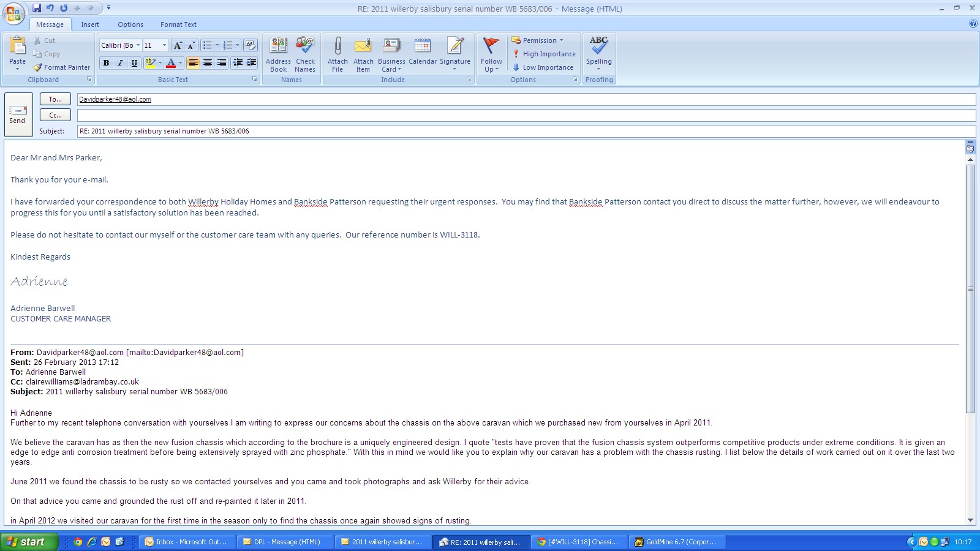Open the Options group dialog launcher

click(575, 80)
